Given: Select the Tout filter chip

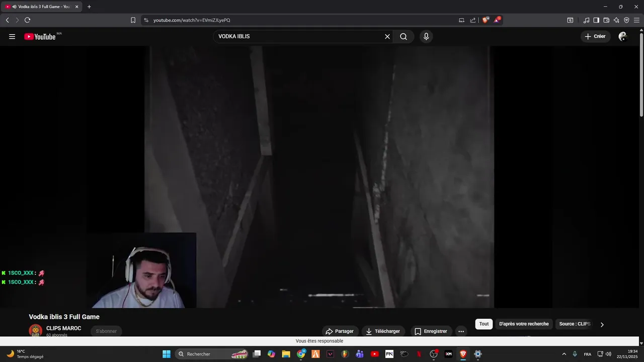Looking at the screenshot, I should [x=484, y=324].
